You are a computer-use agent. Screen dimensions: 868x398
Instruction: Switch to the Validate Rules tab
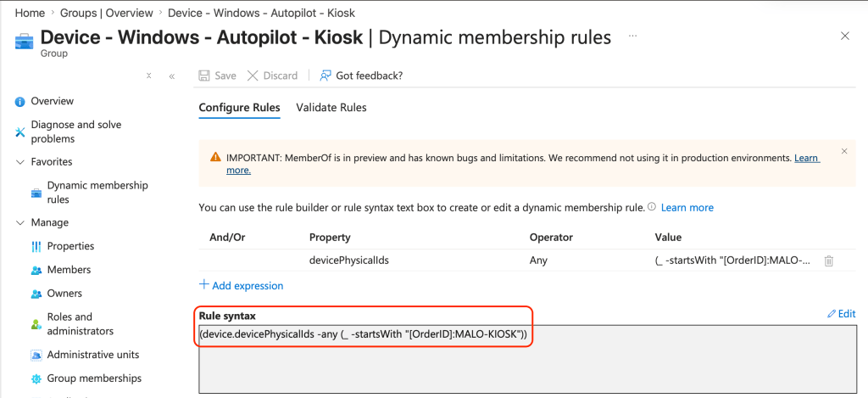331,108
